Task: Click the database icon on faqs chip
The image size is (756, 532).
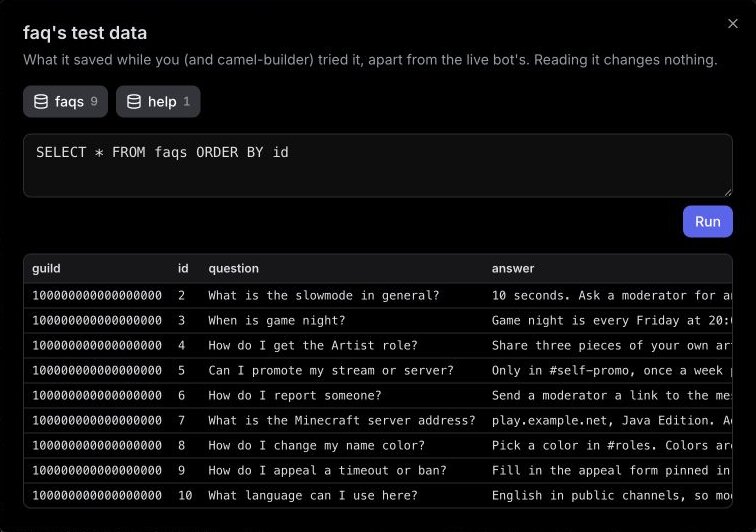Action: 41,102
